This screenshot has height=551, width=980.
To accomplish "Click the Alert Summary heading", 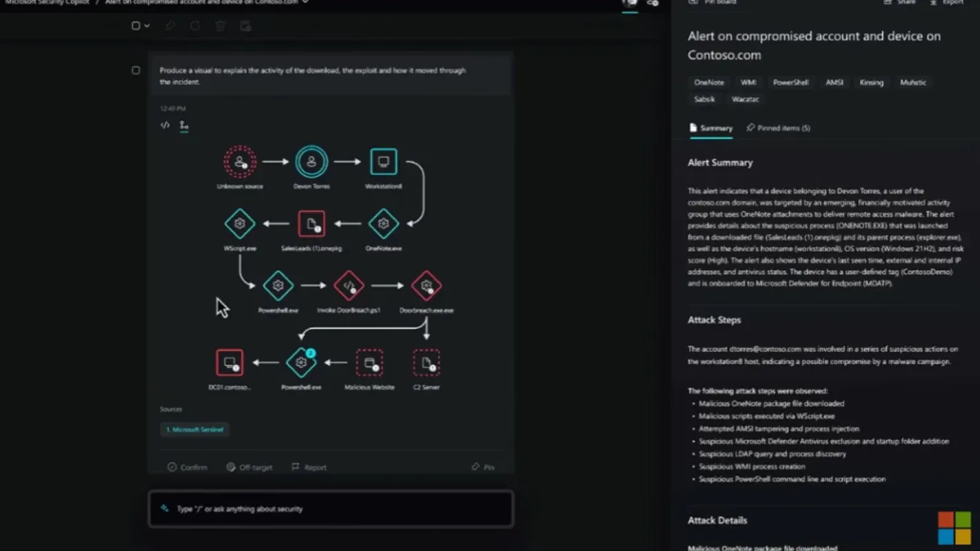I will click(x=720, y=163).
